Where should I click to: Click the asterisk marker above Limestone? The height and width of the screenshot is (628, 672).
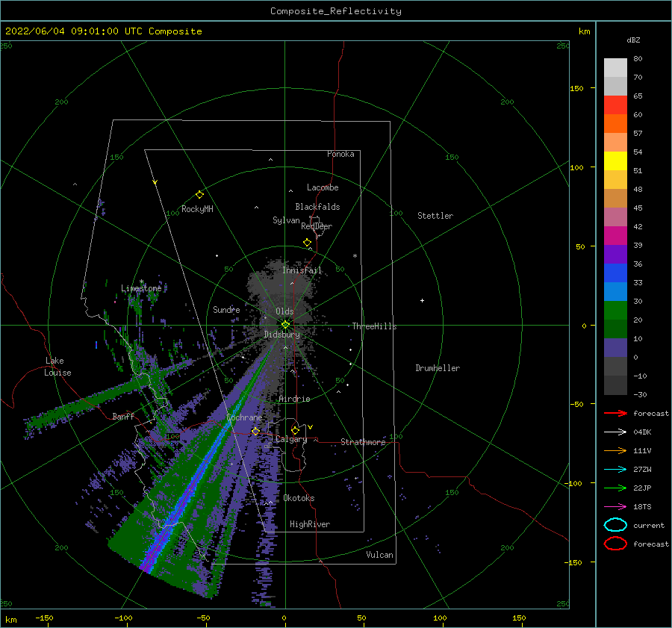(141, 282)
